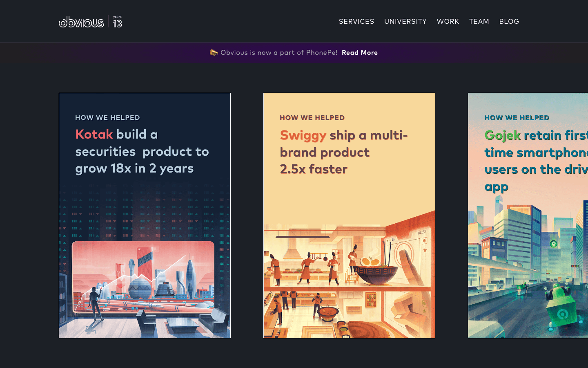Viewport: 588px width, 368px height.
Task: Open the Swiggy case study card
Action: 349,215
